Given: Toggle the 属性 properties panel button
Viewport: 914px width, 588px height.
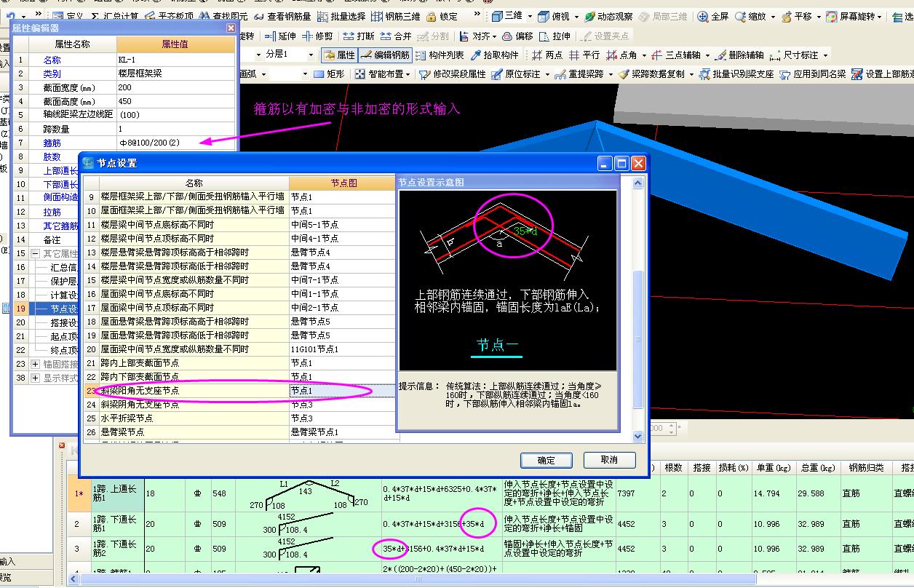Looking at the screenshot, I should (339, 55).
